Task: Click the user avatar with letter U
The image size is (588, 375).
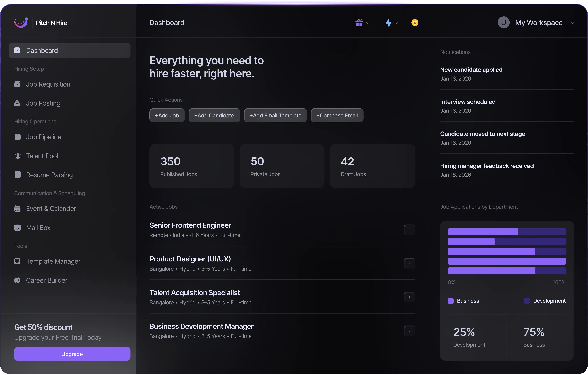Action: coord(503,23)
